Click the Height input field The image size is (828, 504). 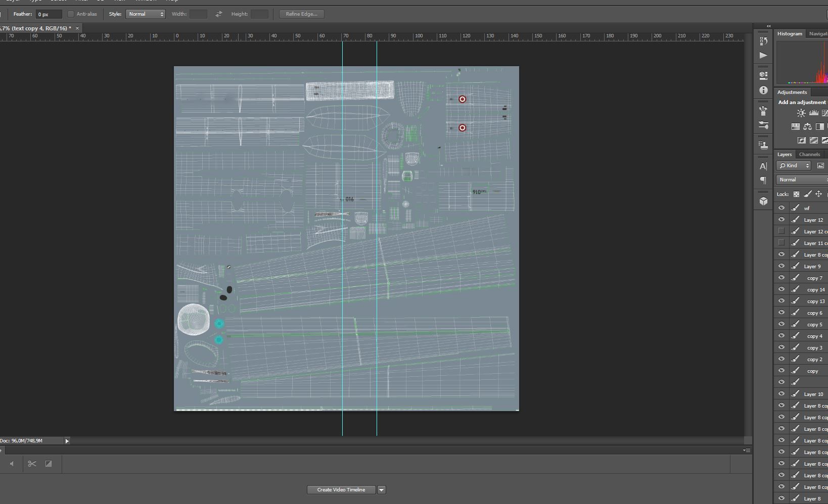click(x=259, y=14)
